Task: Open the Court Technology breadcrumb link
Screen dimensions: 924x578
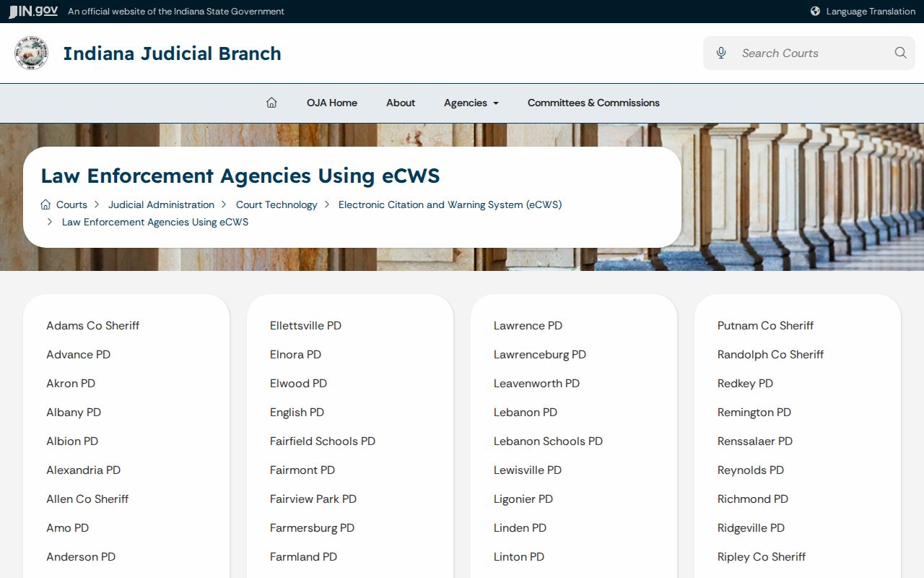Action: click(276, 204)
